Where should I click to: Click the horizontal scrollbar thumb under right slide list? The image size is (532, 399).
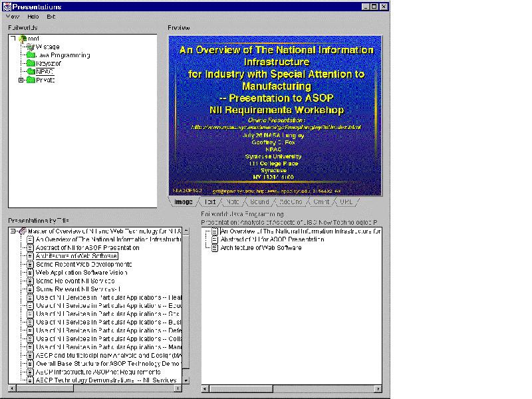click(x=241, y=389)
